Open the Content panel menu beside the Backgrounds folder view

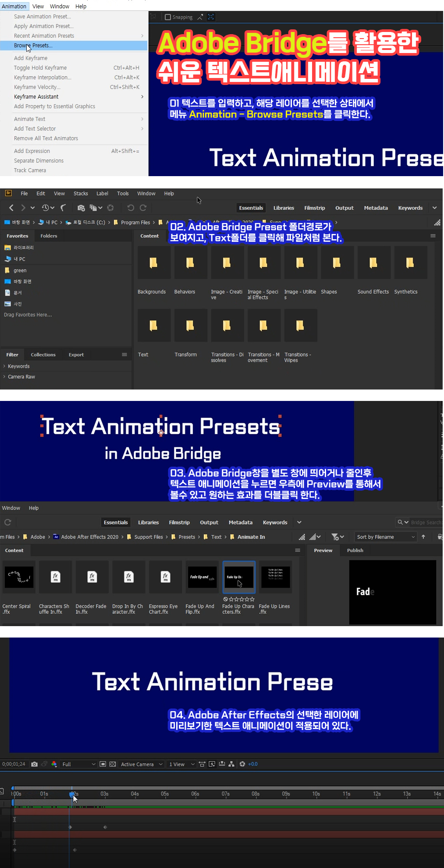(x=433, y=236)
